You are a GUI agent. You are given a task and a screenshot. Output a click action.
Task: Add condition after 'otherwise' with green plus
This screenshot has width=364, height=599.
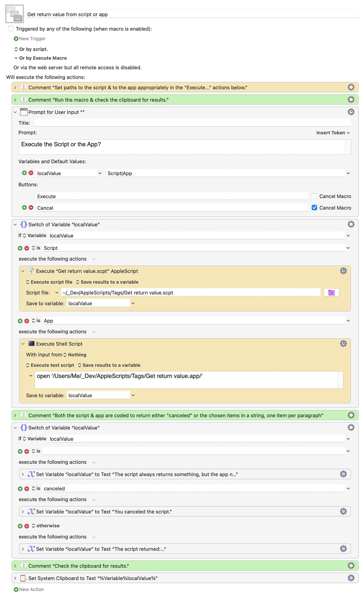20,526
